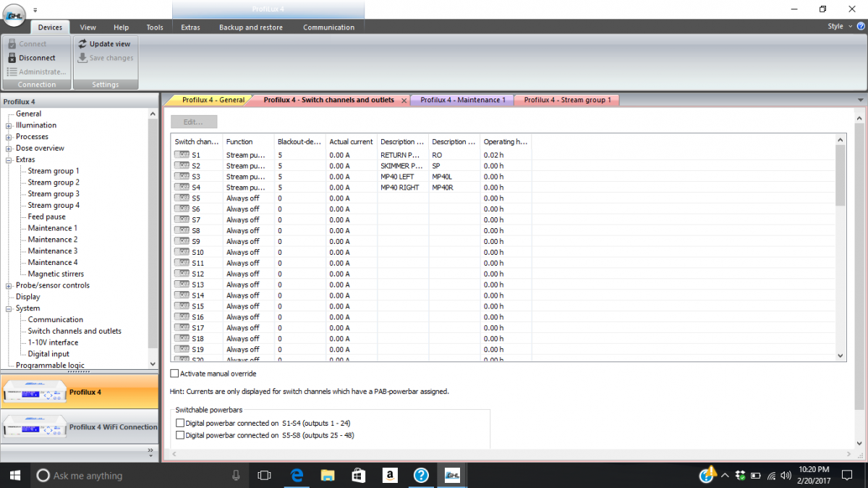868x488 pixels.
Task: Switch to Profilux 4 - Maintenance 1 tab
Action: tap(463, 100)
